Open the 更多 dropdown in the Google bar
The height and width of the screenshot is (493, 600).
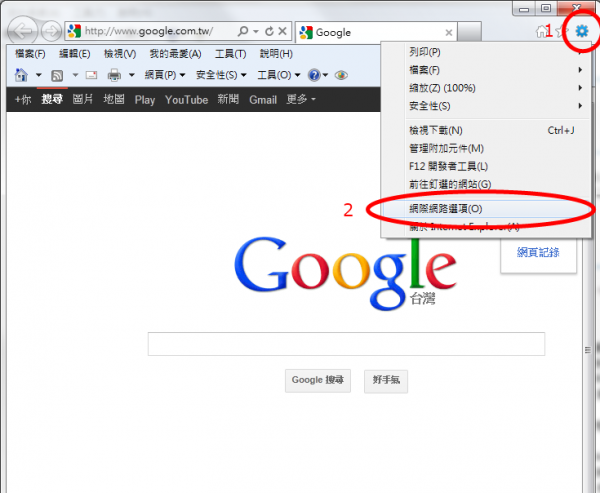[x=300, y=100]
